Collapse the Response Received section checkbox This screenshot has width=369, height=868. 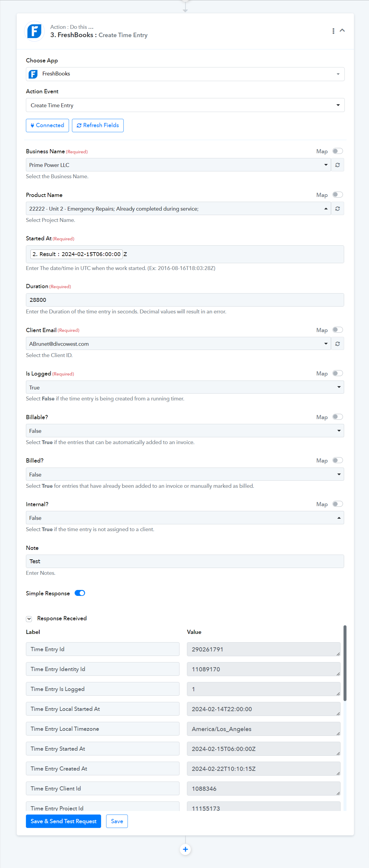(x=29, y=619)
